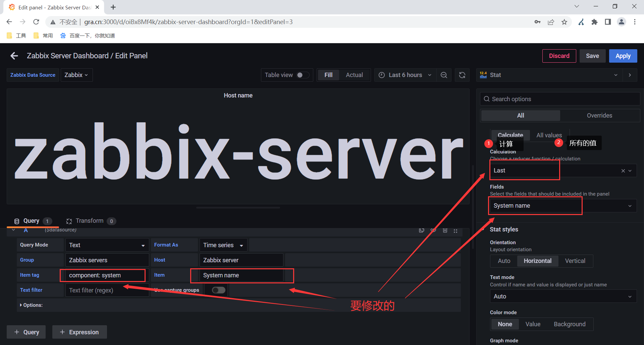The image size is (644, 345).
Task: Open the Format As Time series dropdown
Action: (223, 245)
